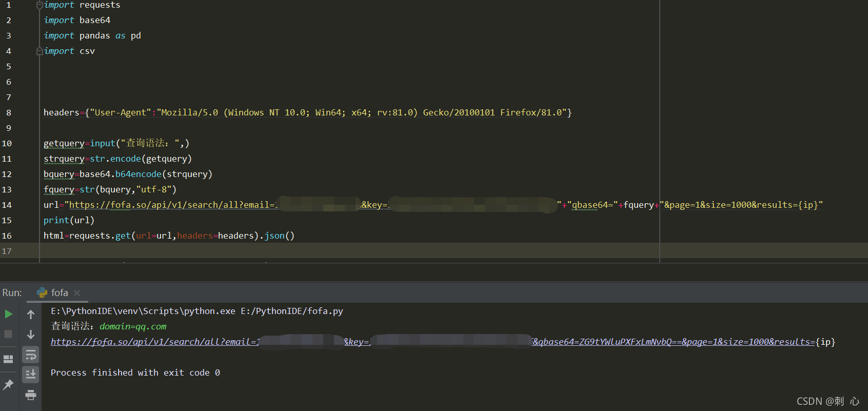Image resolution: width=868 pixels, height=411 pixels.
Task: Collapse the import block fold marker at line 1
Action: tap(40, 5)
